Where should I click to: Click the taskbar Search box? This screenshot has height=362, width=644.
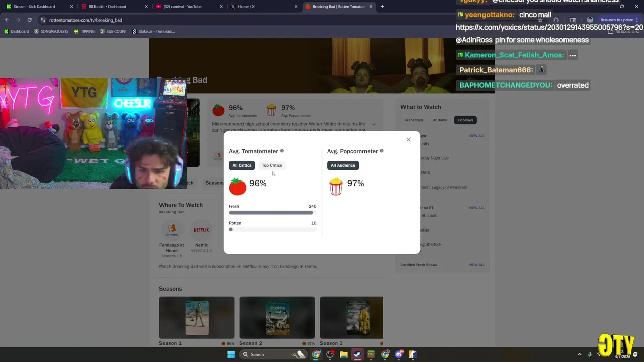point(274,354)
